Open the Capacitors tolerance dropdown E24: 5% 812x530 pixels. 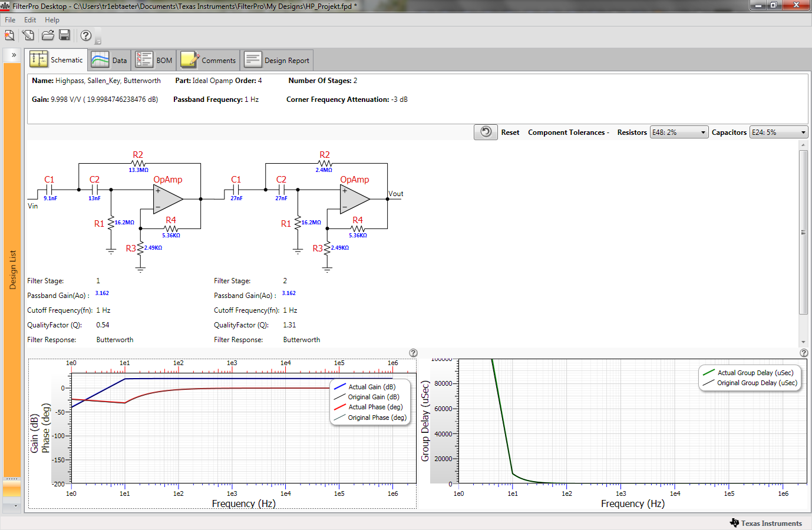pos(778,132)
